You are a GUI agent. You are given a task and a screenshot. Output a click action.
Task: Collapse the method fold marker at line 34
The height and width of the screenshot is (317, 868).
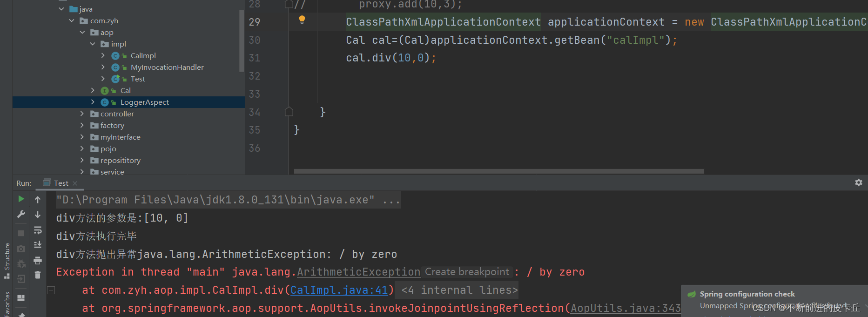click(x=289, y=112)
